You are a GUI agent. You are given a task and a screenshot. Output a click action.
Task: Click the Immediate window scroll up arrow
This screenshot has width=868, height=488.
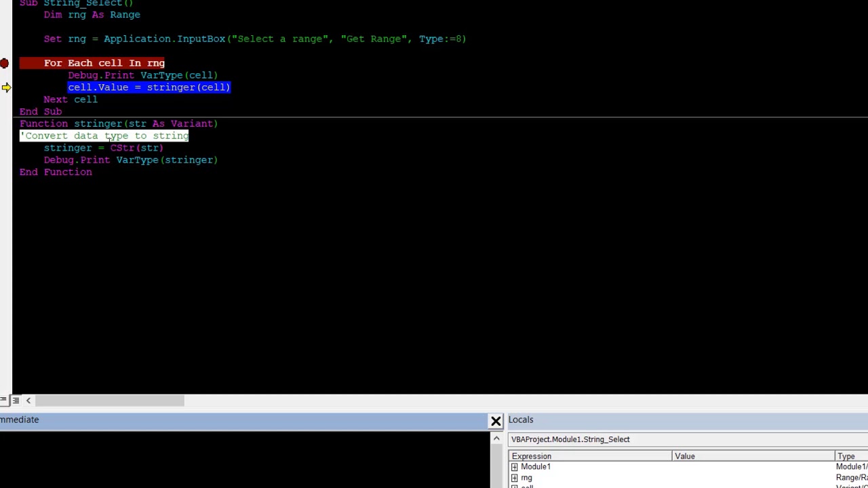tap(496, 439)
